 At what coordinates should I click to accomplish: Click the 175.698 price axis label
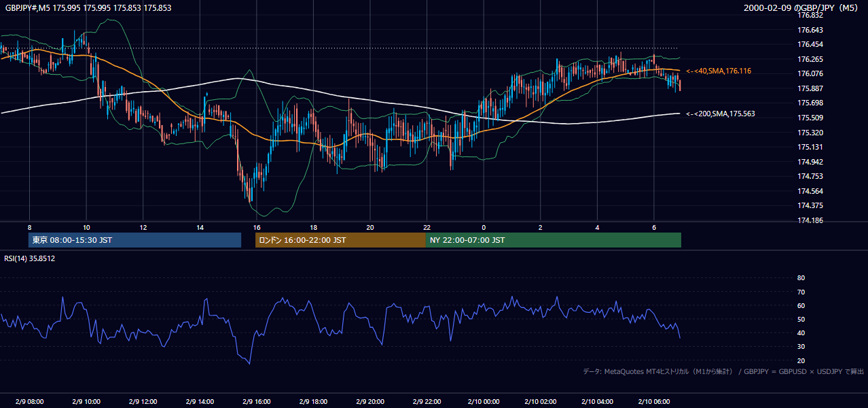pos(810,103)
